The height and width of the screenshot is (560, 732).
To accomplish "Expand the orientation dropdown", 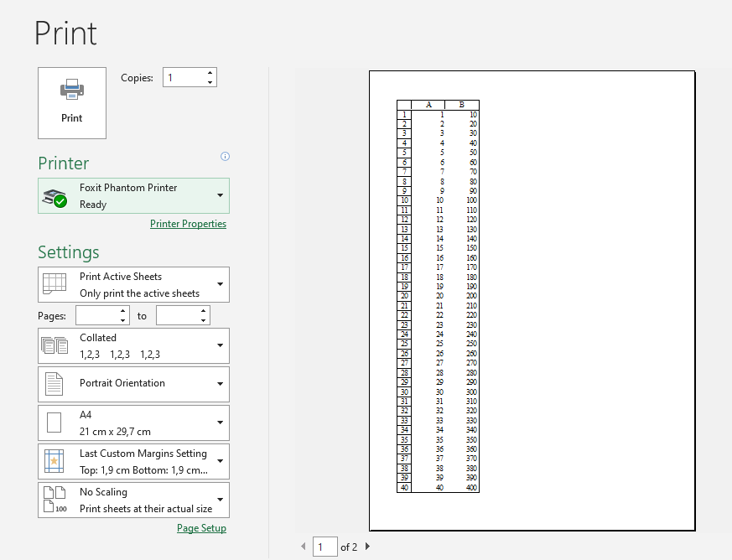I will 221,384.
